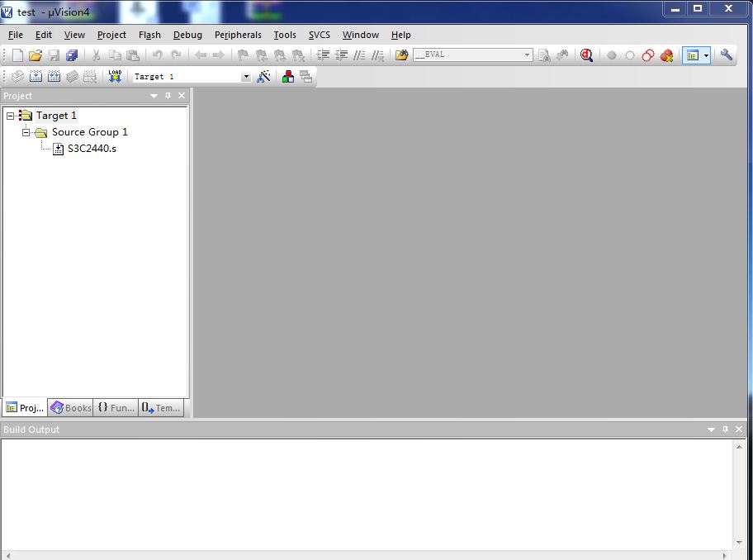Click the Incremental Find binoculars icon

click(562, 55)
